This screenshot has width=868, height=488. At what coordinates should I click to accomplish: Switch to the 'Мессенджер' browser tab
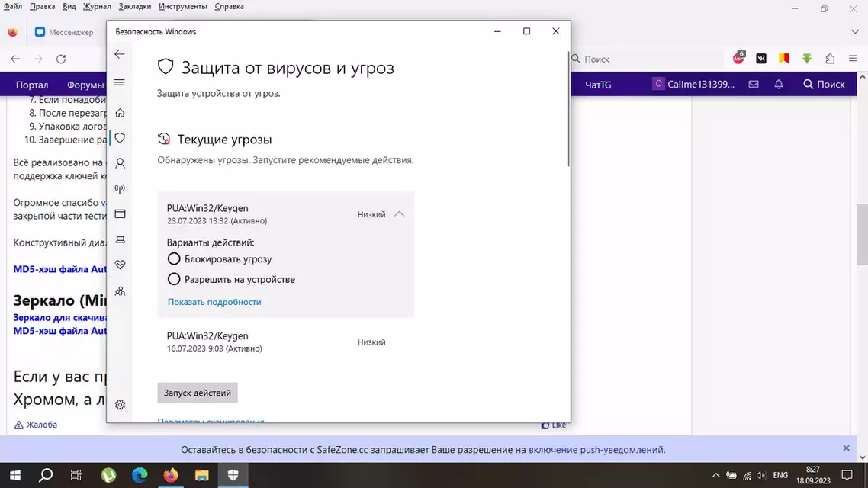[x=64, y=32]
